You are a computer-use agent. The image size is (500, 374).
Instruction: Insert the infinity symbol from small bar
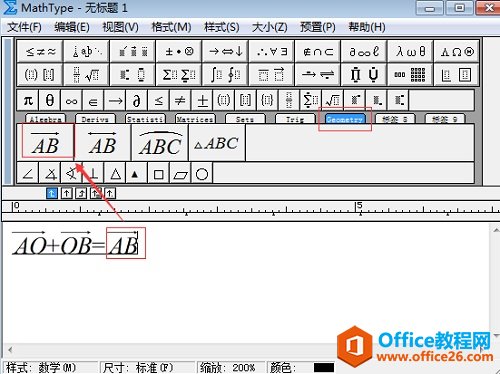click(71, 100)
